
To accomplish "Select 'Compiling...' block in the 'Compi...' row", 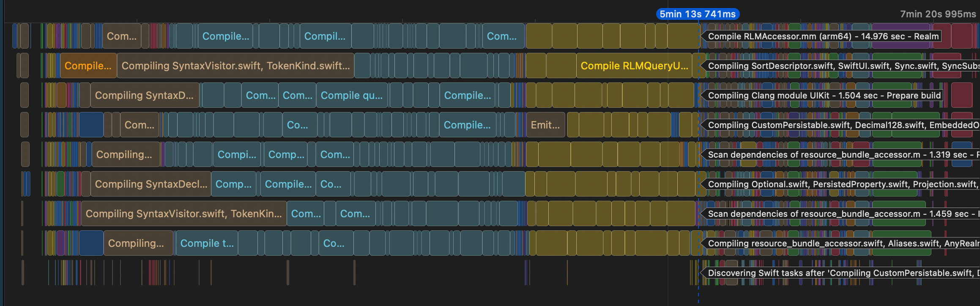I will tap(126, 154).
